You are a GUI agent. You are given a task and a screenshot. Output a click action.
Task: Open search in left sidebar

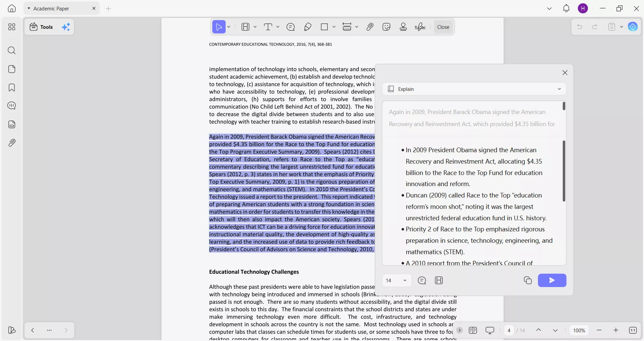point(12,51)
